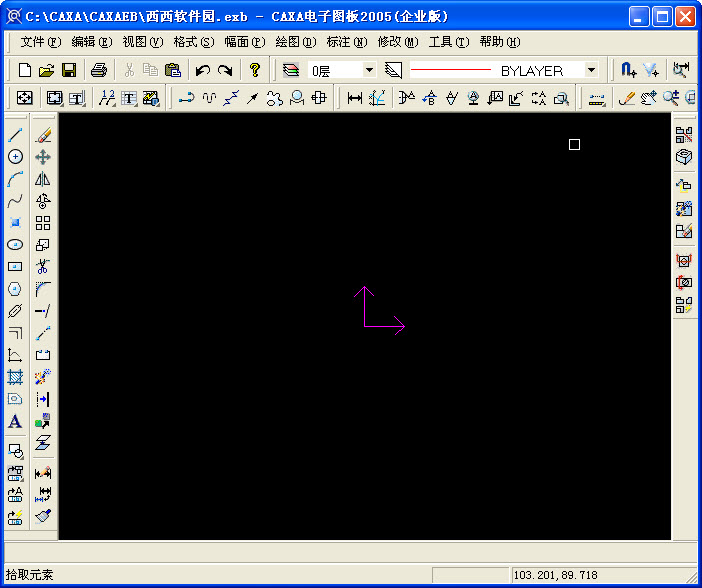
Task: Select the Array grid tool
Action: [43, 223]
